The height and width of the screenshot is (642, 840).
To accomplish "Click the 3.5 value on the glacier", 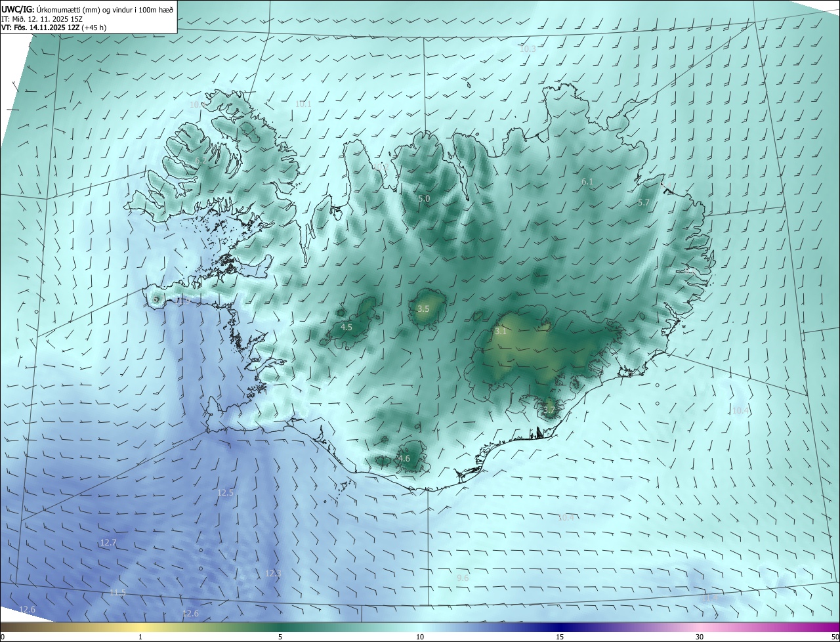I will click(x=423, y=309).
